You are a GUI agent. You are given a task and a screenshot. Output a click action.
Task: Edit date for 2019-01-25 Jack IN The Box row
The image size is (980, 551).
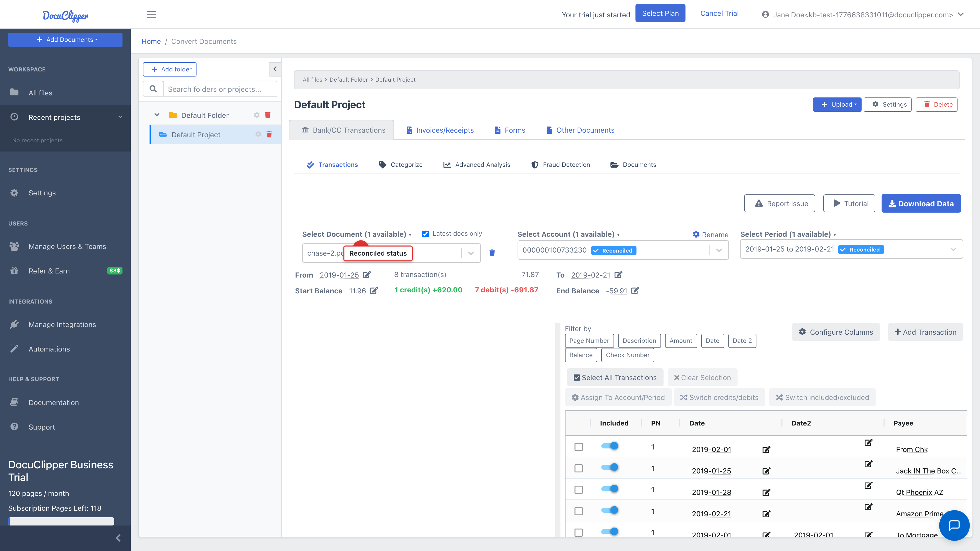[766, 471]
